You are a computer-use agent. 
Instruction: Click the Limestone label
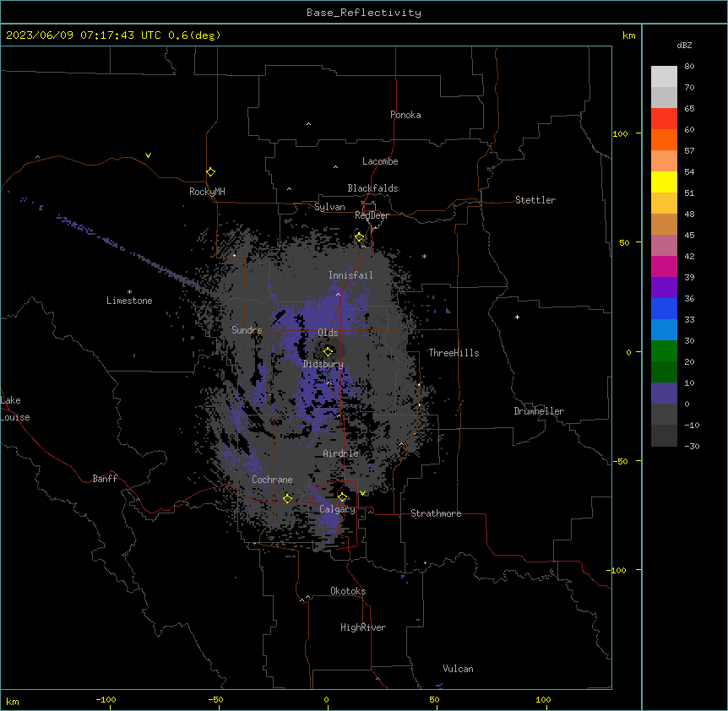[129, 301]
